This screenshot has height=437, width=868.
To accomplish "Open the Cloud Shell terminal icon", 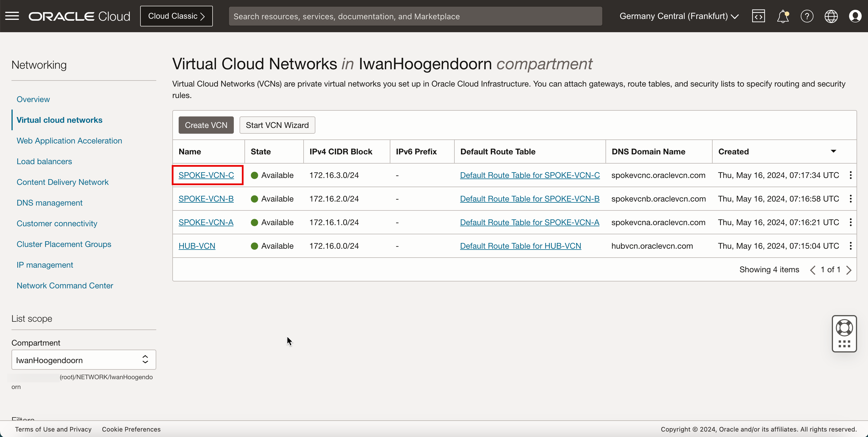I will coord(758,16).
